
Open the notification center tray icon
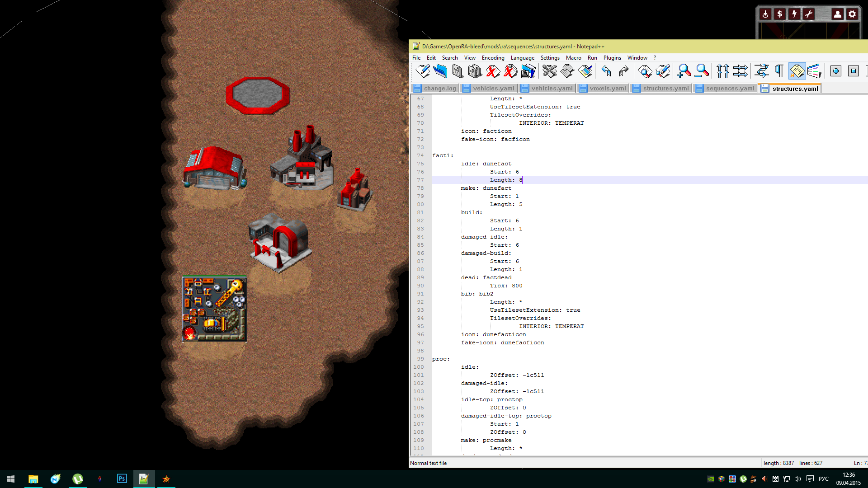pyautogui.click(x=810, y=479)
